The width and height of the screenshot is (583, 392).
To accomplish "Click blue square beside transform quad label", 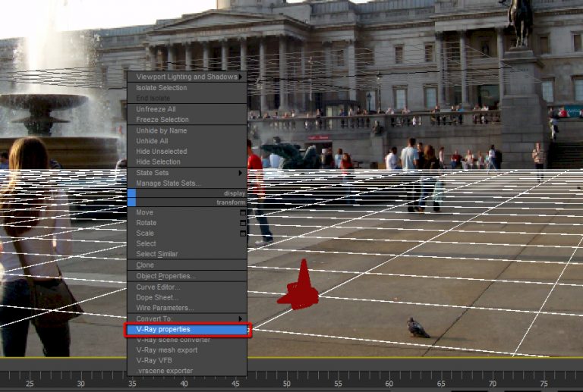I will 131,202.
